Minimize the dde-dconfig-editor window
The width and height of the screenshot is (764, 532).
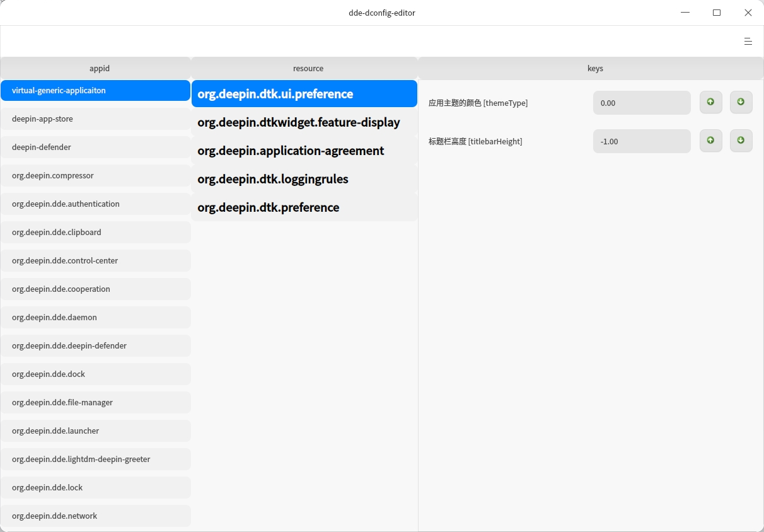[x=685, y=13]
